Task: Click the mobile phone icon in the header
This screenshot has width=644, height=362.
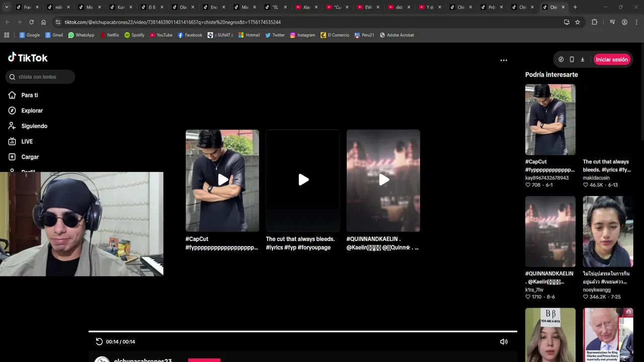Action: [x=572, y=59]
